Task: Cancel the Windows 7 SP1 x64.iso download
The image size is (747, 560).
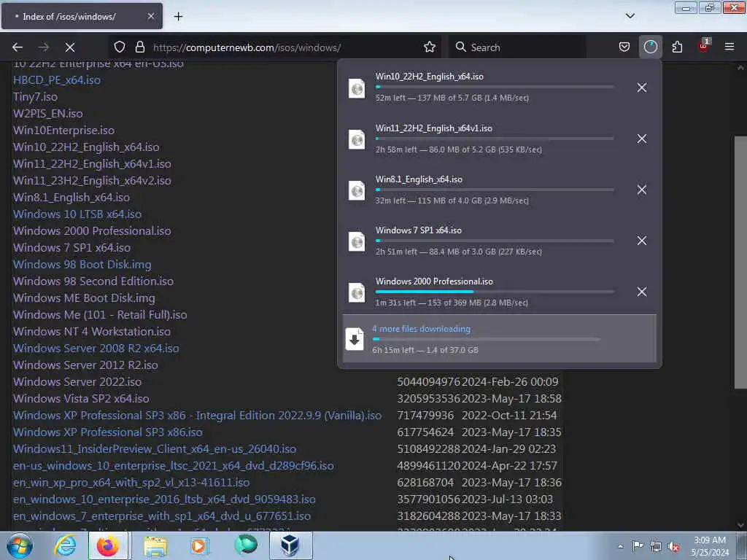Action: (x=642, y=241)
